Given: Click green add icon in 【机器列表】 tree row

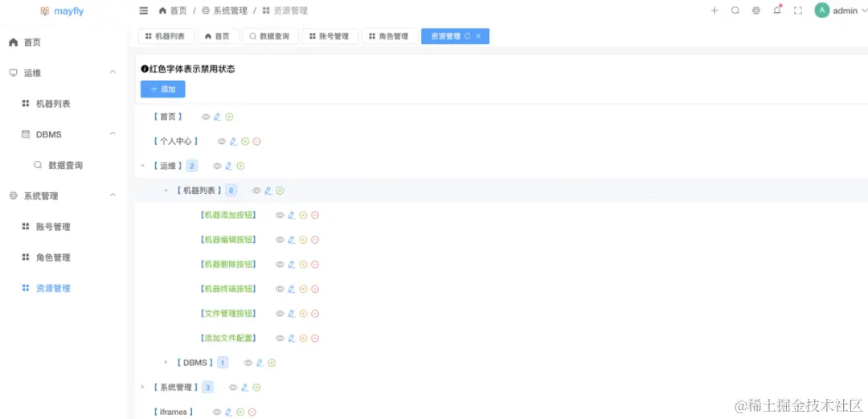Looking at the screenshot, I should point(280,191).
